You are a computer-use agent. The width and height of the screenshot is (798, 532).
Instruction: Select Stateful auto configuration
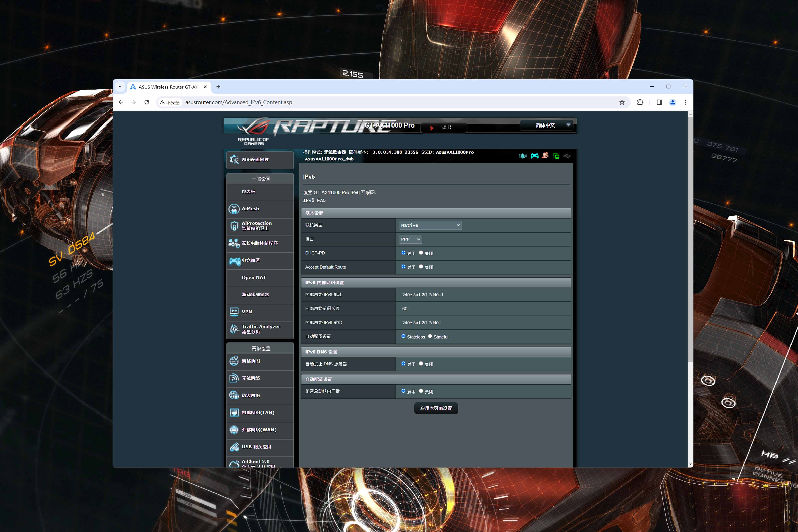(x=430, y=336)
